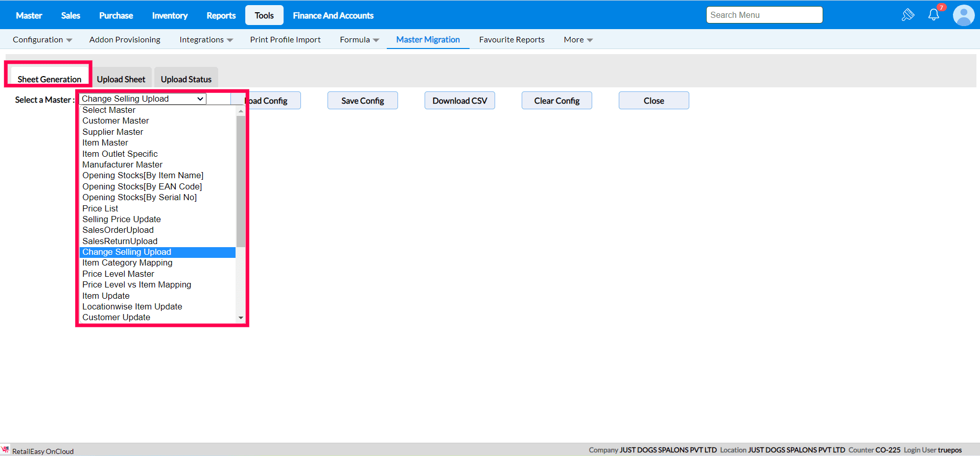The width and height of the screenshot is (980, 456).
Task: Choose 'Select Master' option in list
Action: pos(157,110)
